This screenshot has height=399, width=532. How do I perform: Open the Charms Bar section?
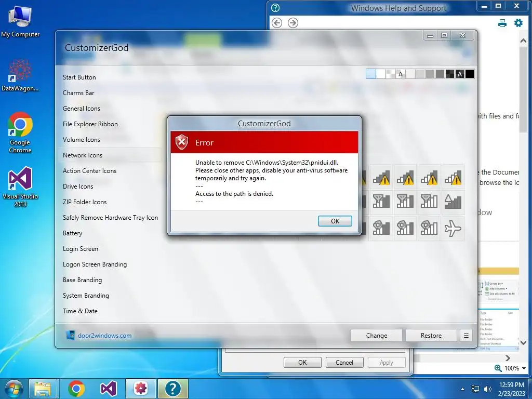click(x=78, y=93)
